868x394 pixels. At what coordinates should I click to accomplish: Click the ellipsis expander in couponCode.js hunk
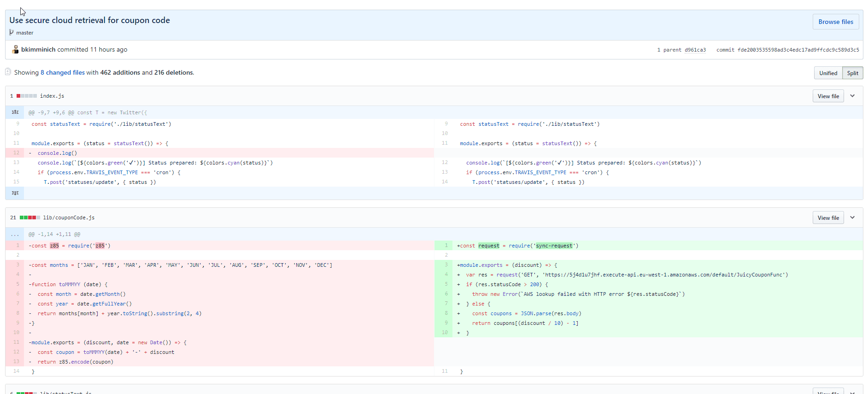15,234
